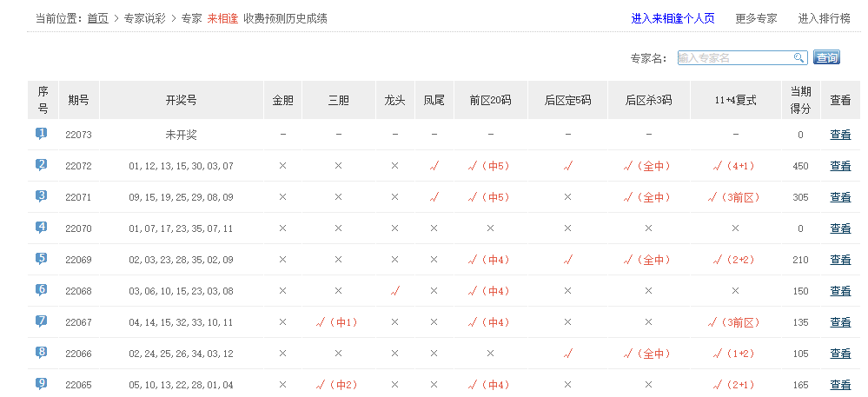Click the magnifier icon in search box
868x397 pixels.
(x=798, y=58)
